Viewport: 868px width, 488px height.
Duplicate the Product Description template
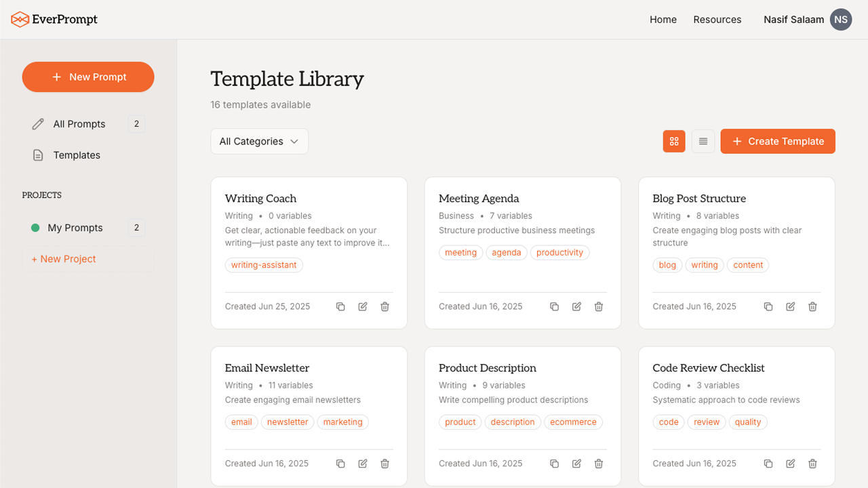(554, 463)
